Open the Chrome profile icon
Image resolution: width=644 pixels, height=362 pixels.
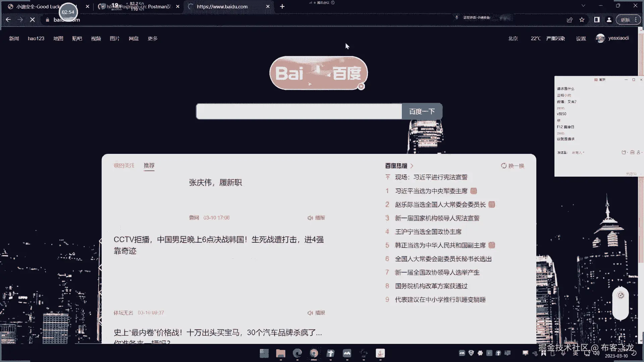point(609,20)
